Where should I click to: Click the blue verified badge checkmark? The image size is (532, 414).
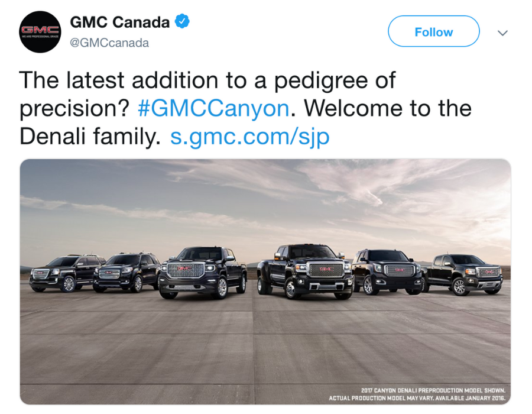tap(182, 21)
